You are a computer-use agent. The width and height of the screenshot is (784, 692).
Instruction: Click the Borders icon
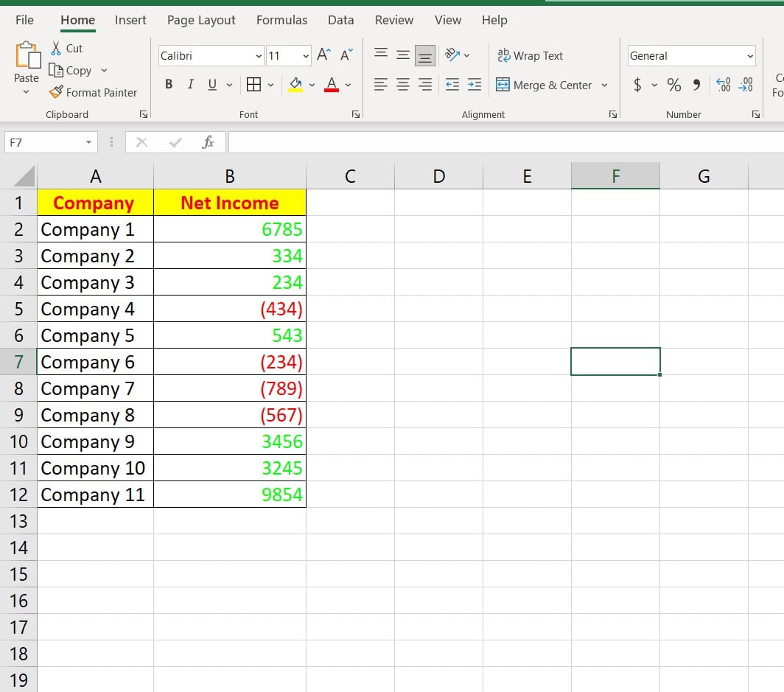pos(253,85)
